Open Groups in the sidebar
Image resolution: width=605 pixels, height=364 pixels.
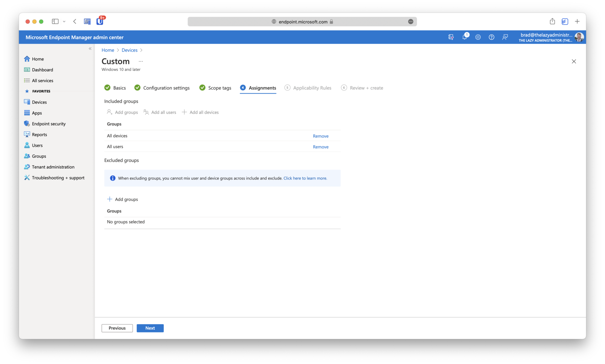(35, 156)
